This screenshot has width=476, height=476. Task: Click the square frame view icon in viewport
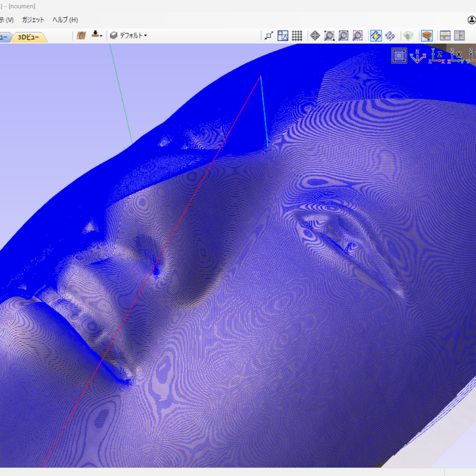click(x=399, y=56)
